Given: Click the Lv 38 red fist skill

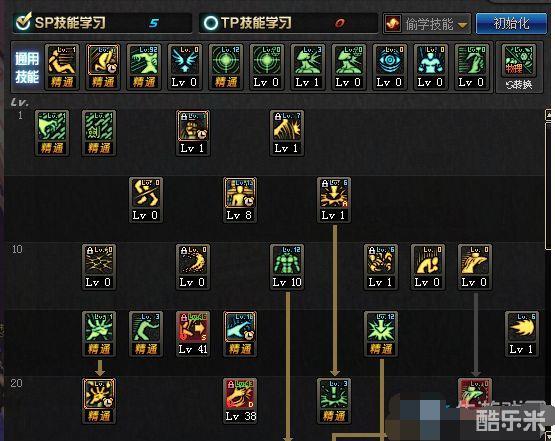Looking at the screenshot, I should tap(240, 400).
